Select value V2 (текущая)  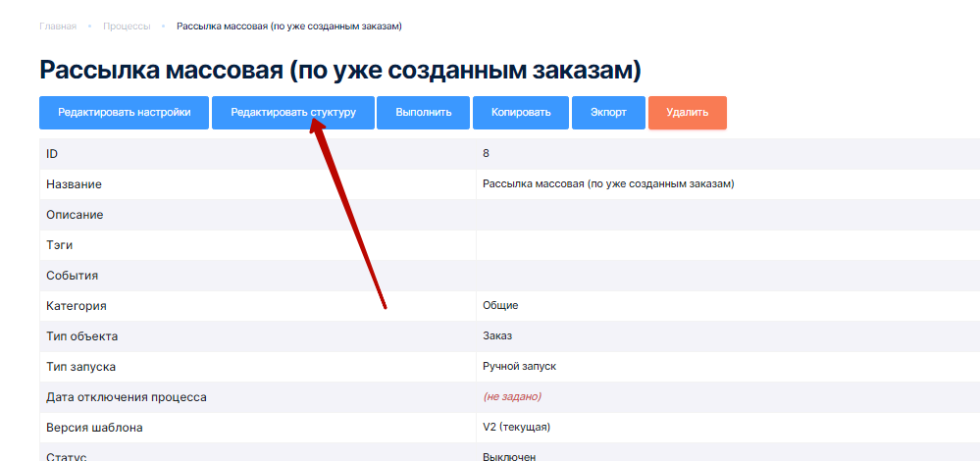point(516,428)
